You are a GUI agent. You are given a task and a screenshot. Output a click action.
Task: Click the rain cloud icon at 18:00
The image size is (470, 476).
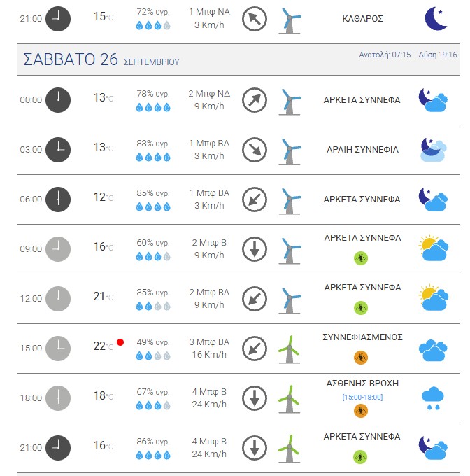pos(433,398)
